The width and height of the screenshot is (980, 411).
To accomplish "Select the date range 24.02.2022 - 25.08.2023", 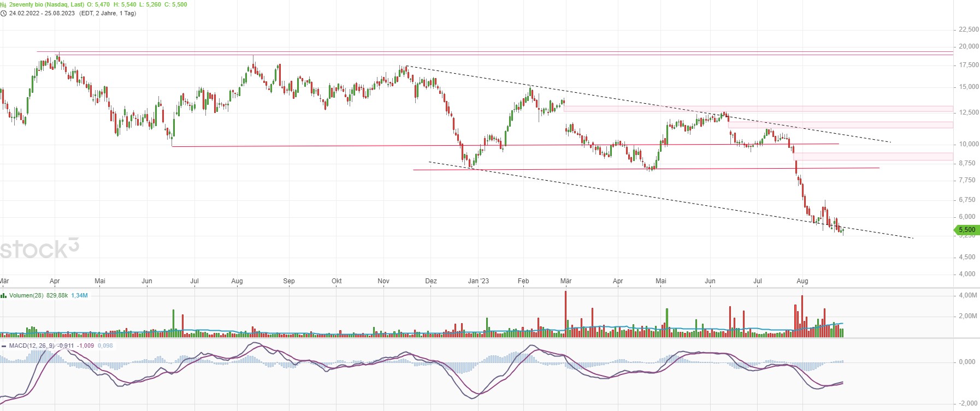I will pyautogui.click(x=42, y=13).
